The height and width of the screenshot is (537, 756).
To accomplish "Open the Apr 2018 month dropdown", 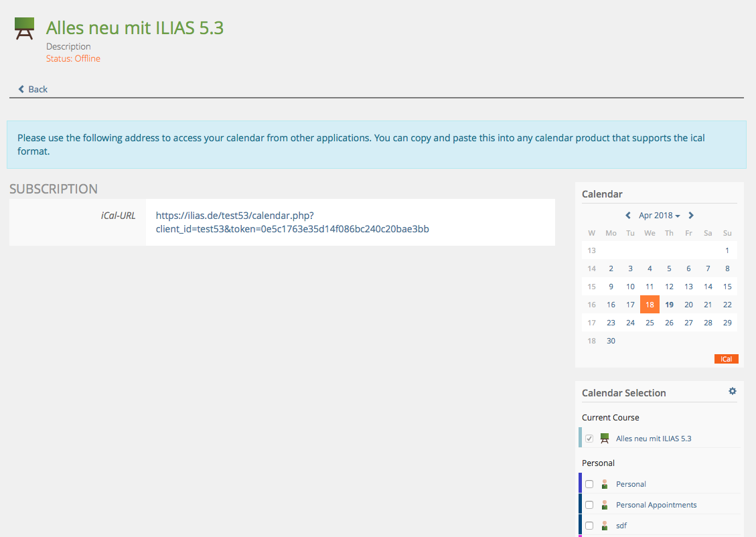I will point(659,216).
